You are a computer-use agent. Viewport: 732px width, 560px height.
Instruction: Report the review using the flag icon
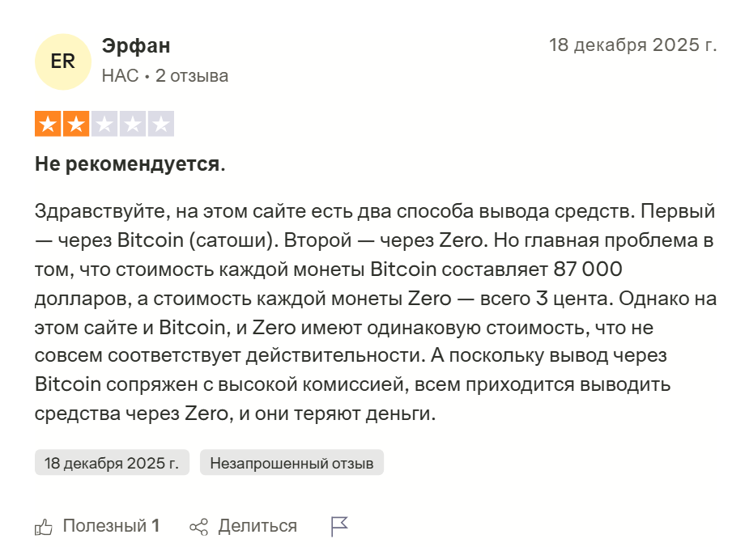coord(339,527)
